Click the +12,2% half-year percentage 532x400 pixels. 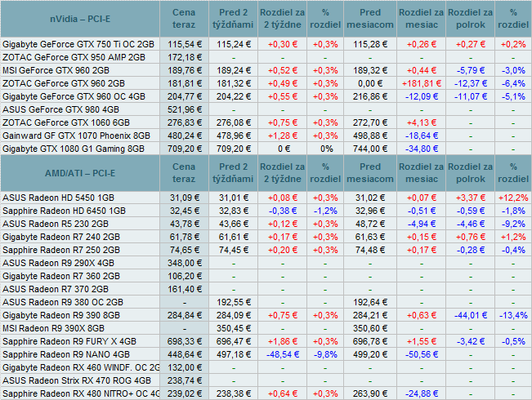pos(513,198)
